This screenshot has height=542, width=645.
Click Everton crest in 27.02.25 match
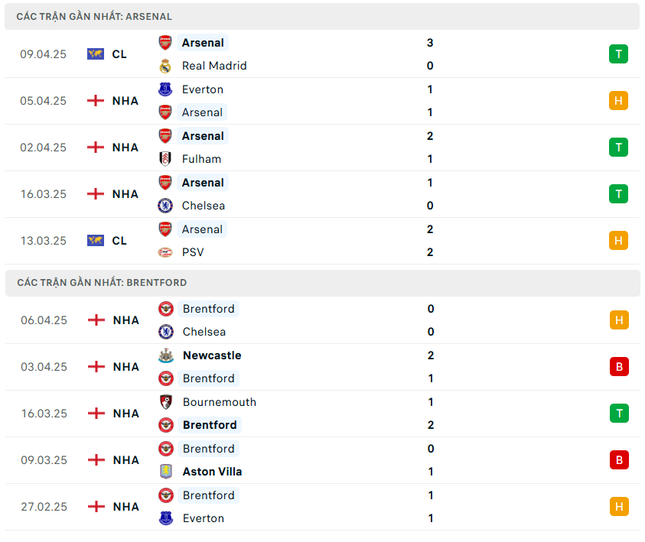[x=166, y=518]
